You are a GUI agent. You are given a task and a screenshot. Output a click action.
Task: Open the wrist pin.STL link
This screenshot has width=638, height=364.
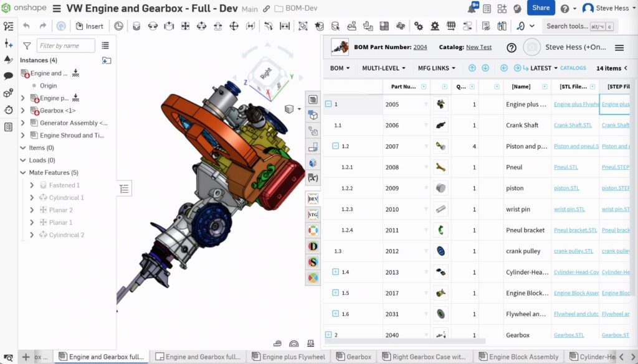click(x=569, y=209)
